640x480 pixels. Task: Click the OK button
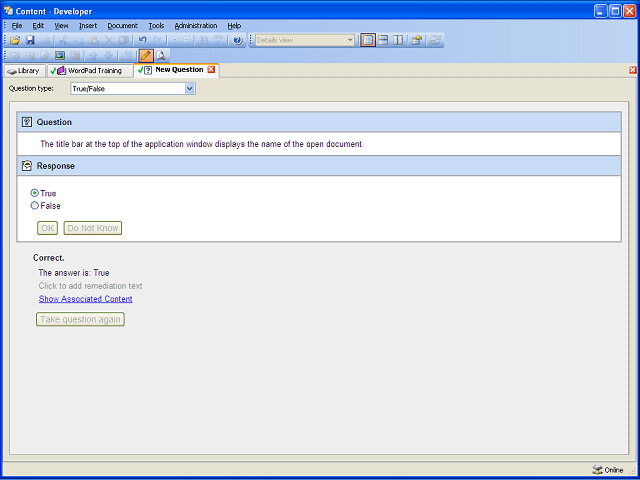tap(47, 228)
